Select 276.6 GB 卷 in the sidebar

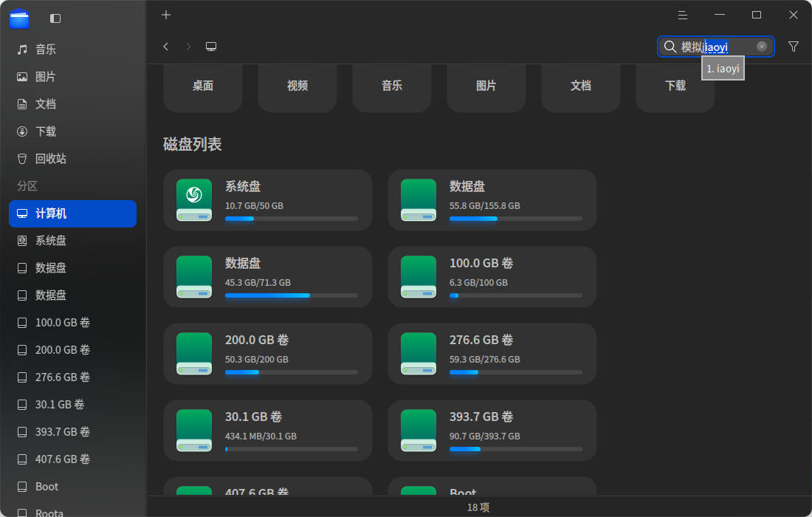pos(72,377)
